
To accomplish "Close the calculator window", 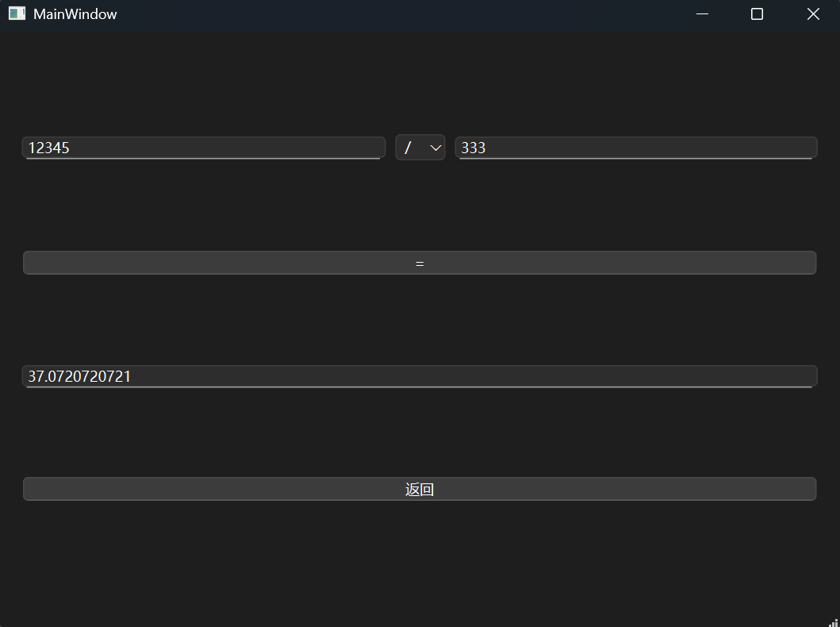I will coord(813,13).
